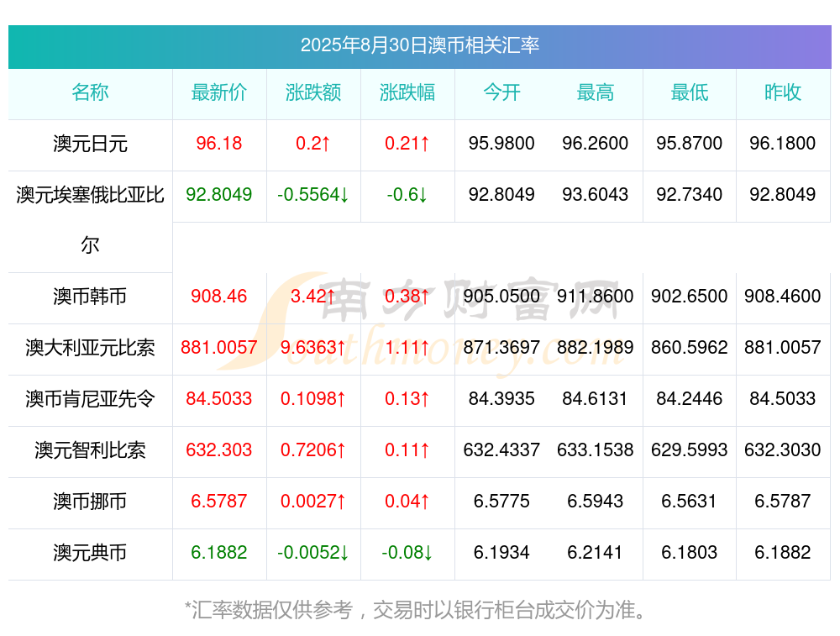840x636 pixels.
Task: Click the 澳大利亚元比索 row name
Action: 90,348
